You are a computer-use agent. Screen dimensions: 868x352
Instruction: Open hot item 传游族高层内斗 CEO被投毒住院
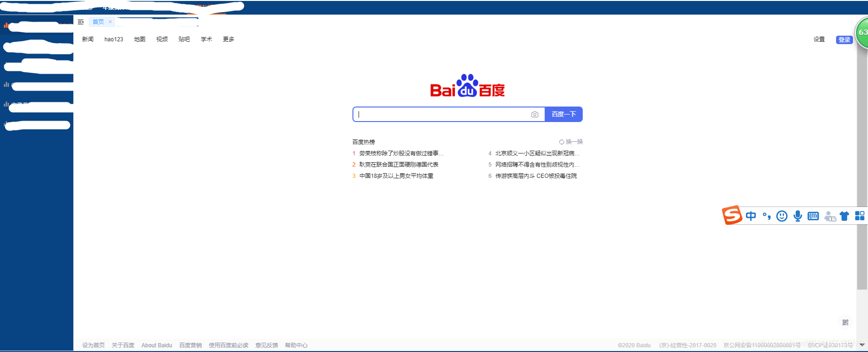[536, 176]
